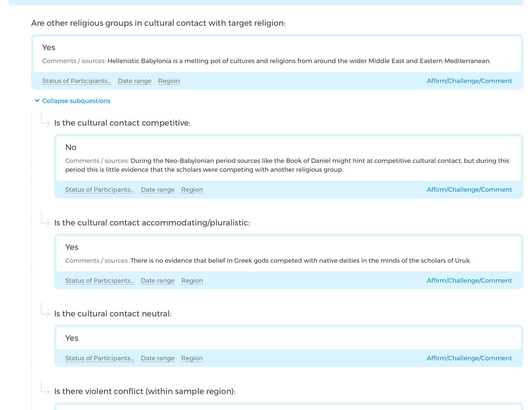Click the subquestion arrow beside violent conflict question
The image size is (532, 410).
click(45, 388)
